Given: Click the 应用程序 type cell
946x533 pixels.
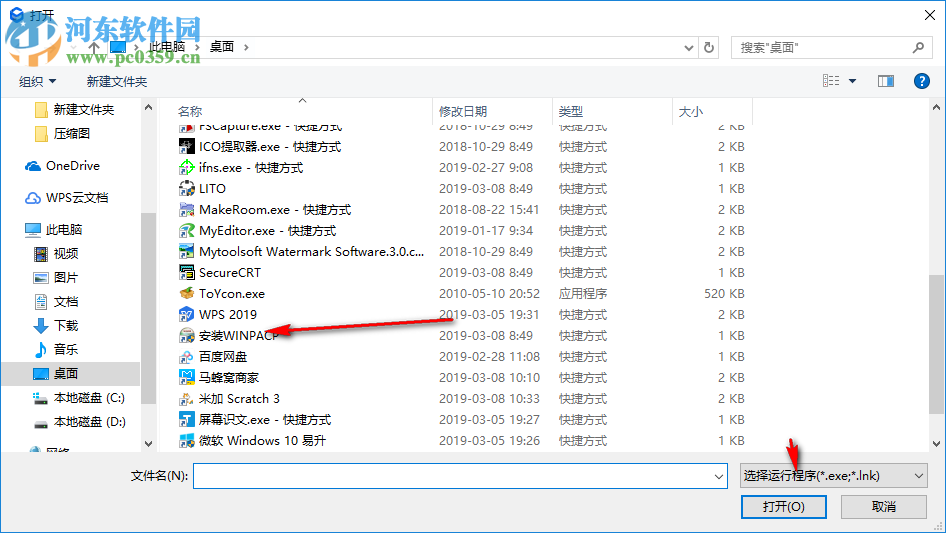Looking at the screenshot, I should click(583, 294).
